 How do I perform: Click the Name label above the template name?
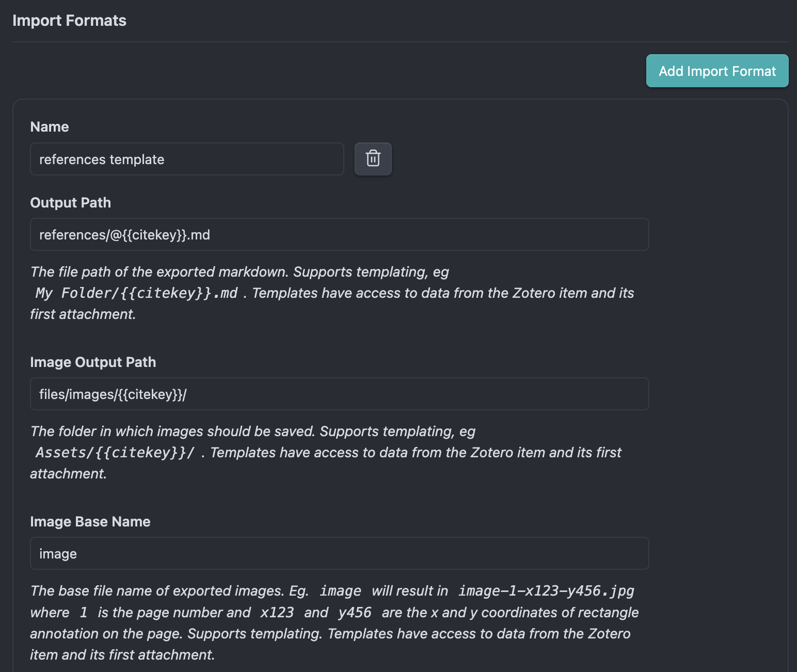(50, 127)
